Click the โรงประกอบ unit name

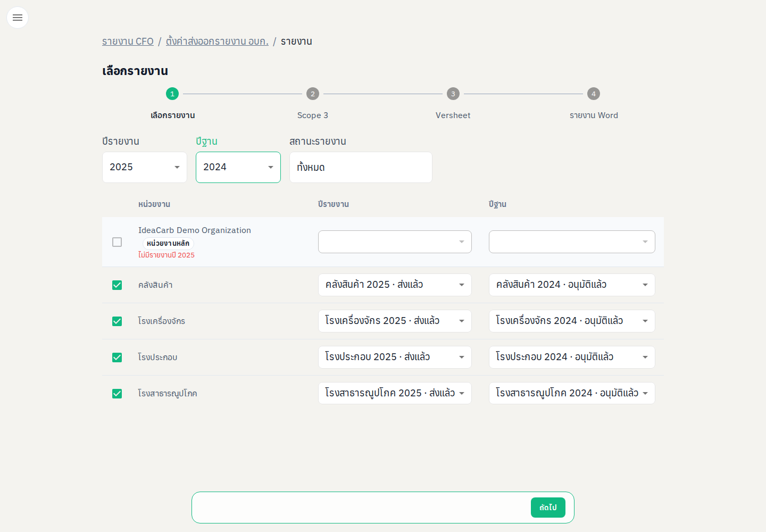point(158,358)
